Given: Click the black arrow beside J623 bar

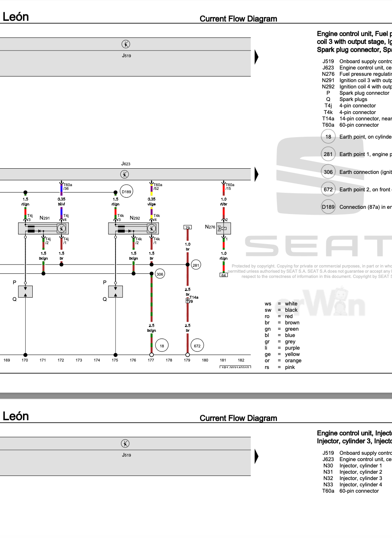Looking at the screenshot, I should click(x=257, y=174).
